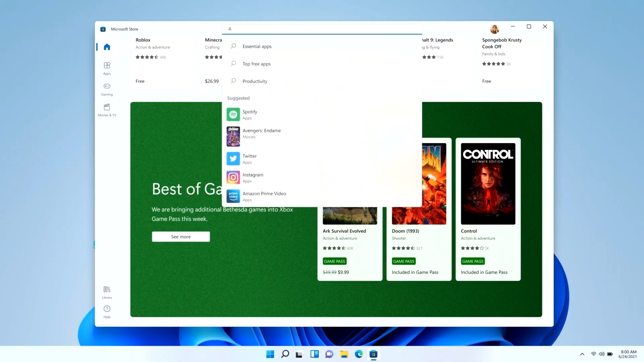Screen dimensions: 644x362
Task: Expand Suggested results section
Action: pyautogui.click(x=238, y=98)
